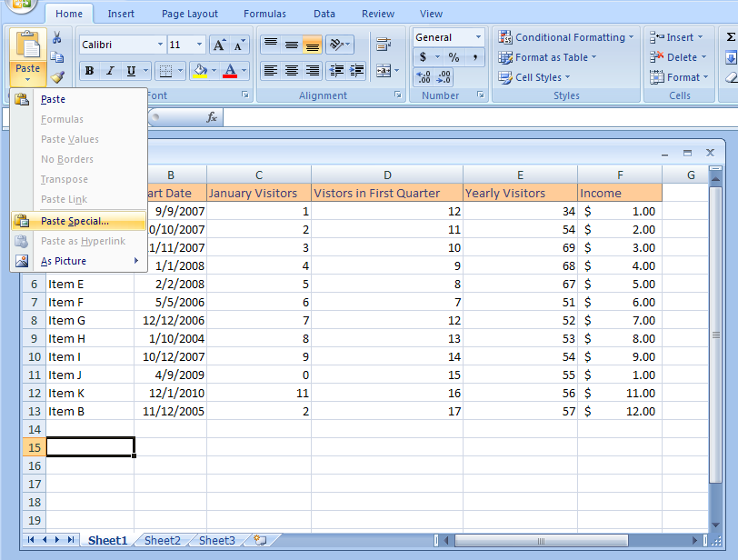Open the Data ribbon tab
This screenshot has height=560, width=738.
[324, 14]
